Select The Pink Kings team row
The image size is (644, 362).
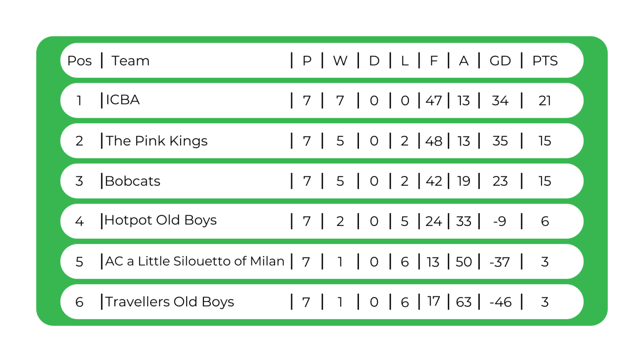point(322,141)
